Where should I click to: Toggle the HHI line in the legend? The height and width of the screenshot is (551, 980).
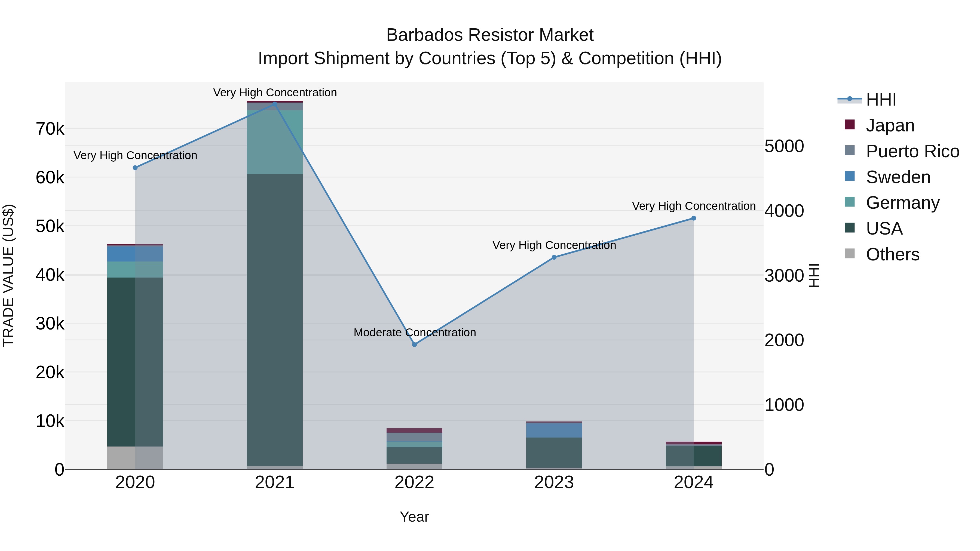click(x=867, y=100)
